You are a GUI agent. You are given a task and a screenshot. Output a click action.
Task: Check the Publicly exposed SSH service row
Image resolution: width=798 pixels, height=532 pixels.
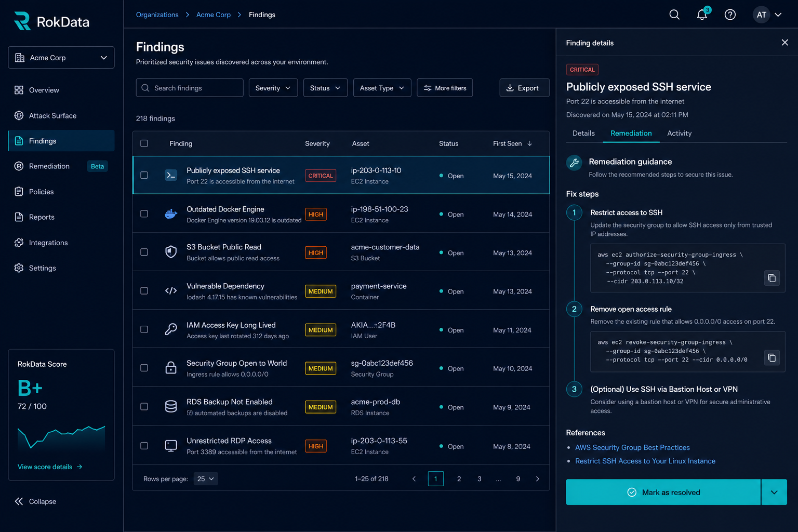144,176
